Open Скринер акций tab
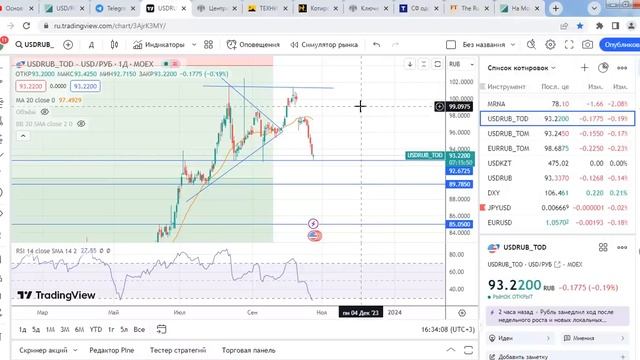Viewport: 640px width, 360px height. (48, 350)
